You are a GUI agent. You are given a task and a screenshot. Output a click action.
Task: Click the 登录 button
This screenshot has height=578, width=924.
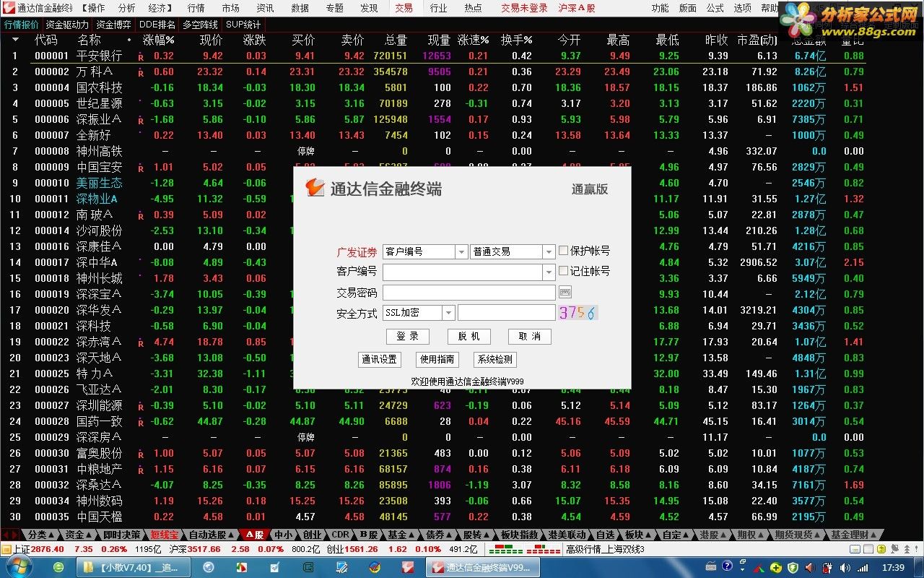coord(408,337)
